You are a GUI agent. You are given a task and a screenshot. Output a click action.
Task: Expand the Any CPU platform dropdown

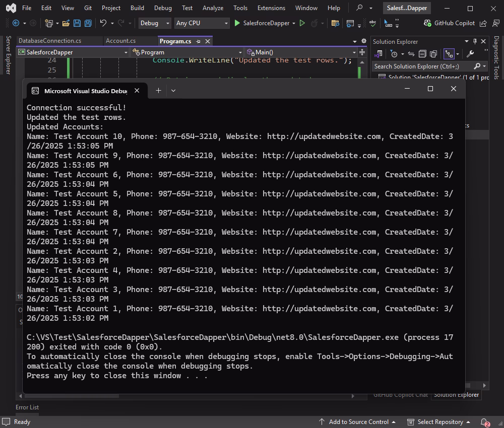tap(202, 23)
